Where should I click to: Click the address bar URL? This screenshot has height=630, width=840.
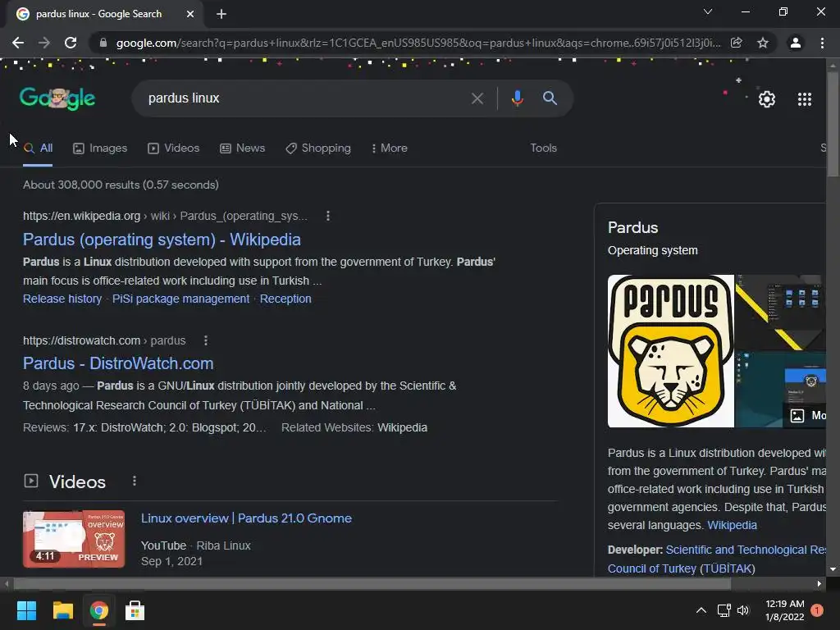pyautogui.click(x=418, y=43)
